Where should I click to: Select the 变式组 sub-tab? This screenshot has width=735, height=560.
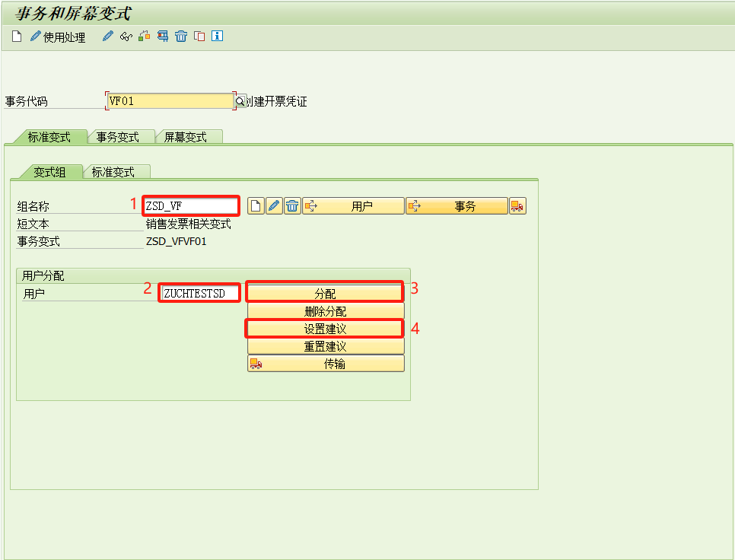(x=49, y=172)
